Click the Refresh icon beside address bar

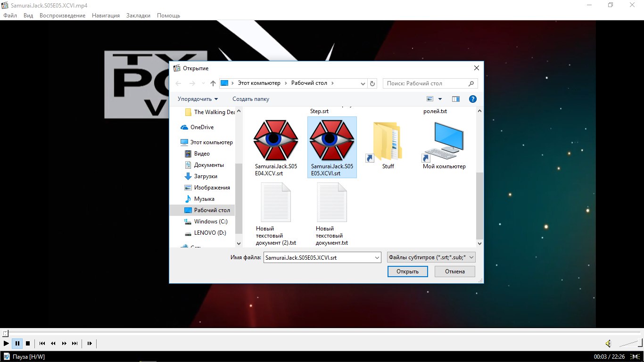coord(372,83)
